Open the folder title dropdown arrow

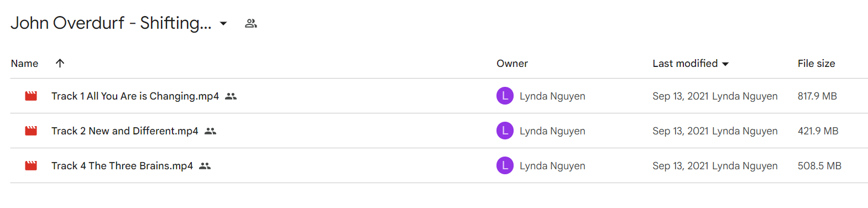[223, 23]
